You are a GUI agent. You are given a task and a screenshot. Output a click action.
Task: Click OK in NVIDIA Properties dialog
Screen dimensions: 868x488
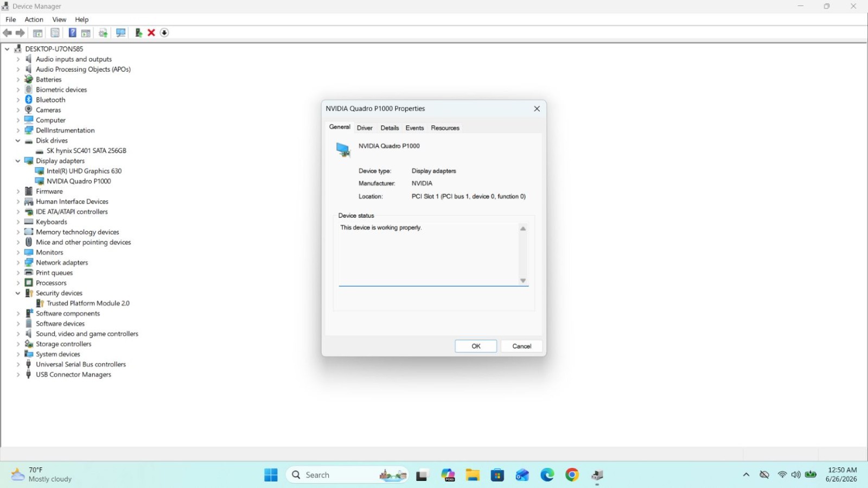[476, 346]
